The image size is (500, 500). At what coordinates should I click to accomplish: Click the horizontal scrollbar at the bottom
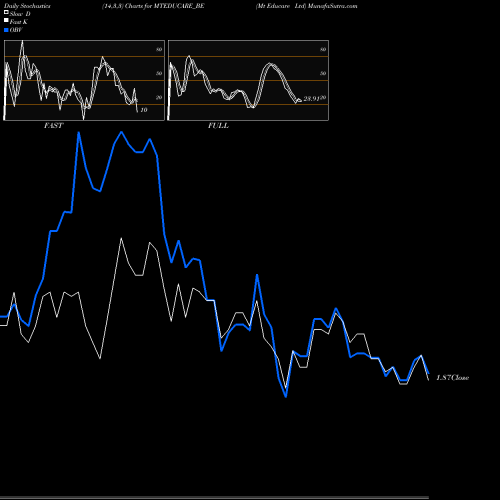click(214, 497)
